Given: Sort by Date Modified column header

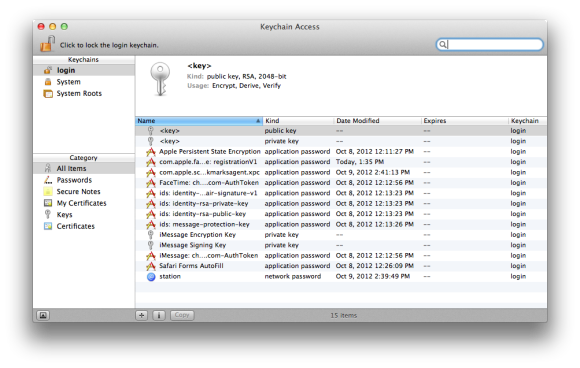Looking at the screenshot, I should (x=377, y=121).
